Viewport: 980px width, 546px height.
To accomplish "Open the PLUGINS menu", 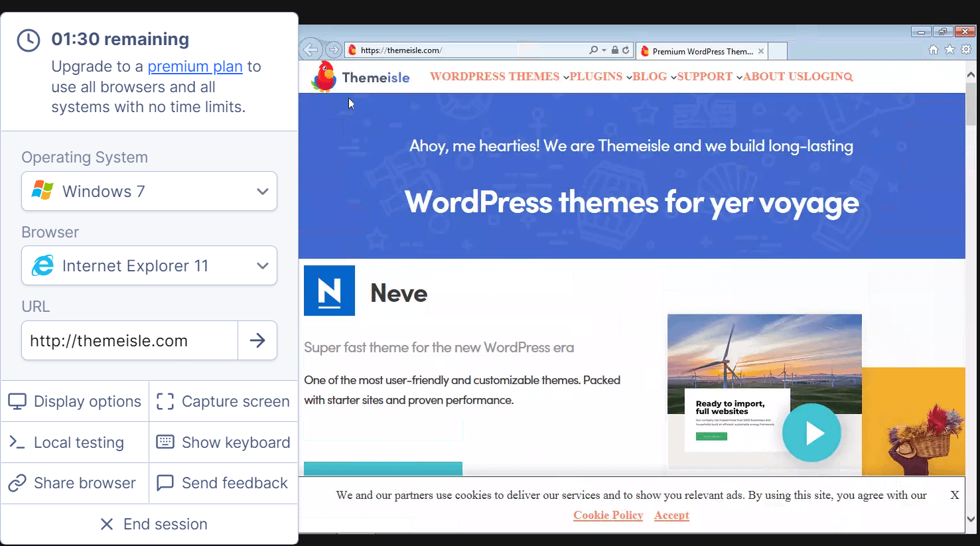I will click(x=596, y=76).
